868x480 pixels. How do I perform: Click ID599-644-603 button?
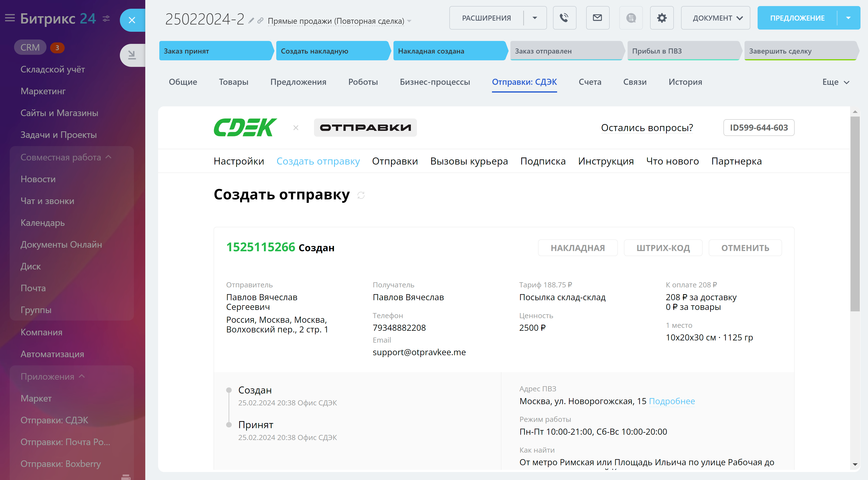pyautogui.click(x=759, y=127)
